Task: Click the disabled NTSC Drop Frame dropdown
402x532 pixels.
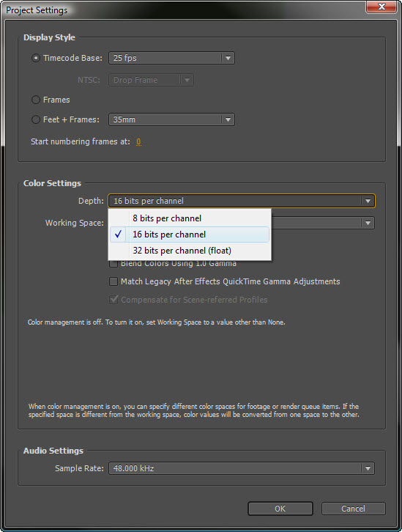Action: tap(151, 80)
